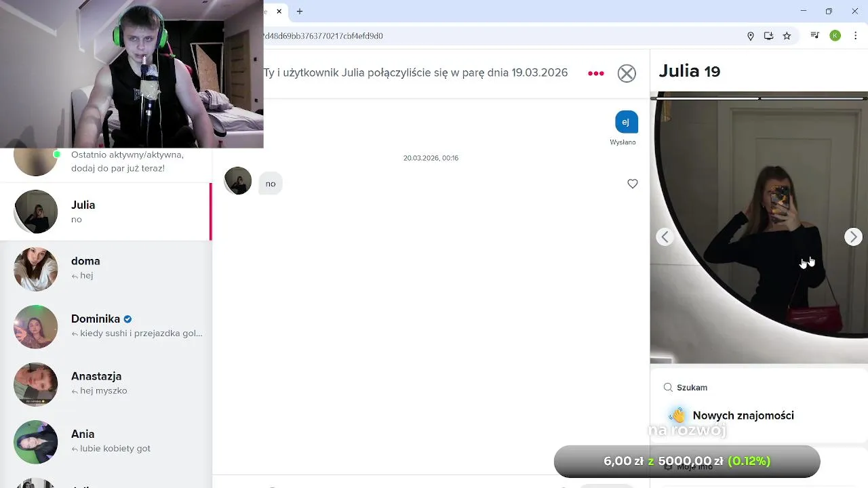Screen dimensions: 868x488
Task: Click the webcam overlay video
Action: 132,74
